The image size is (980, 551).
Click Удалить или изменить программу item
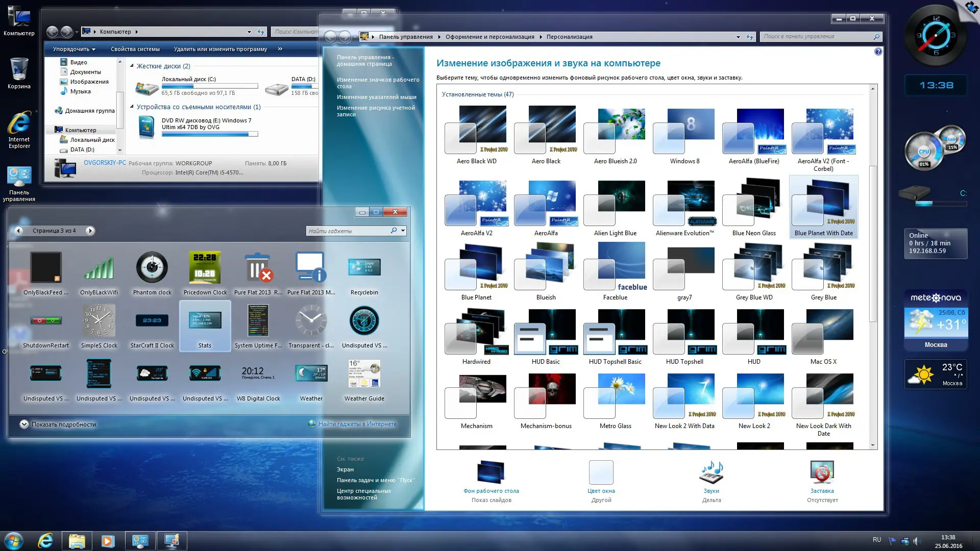220,49
